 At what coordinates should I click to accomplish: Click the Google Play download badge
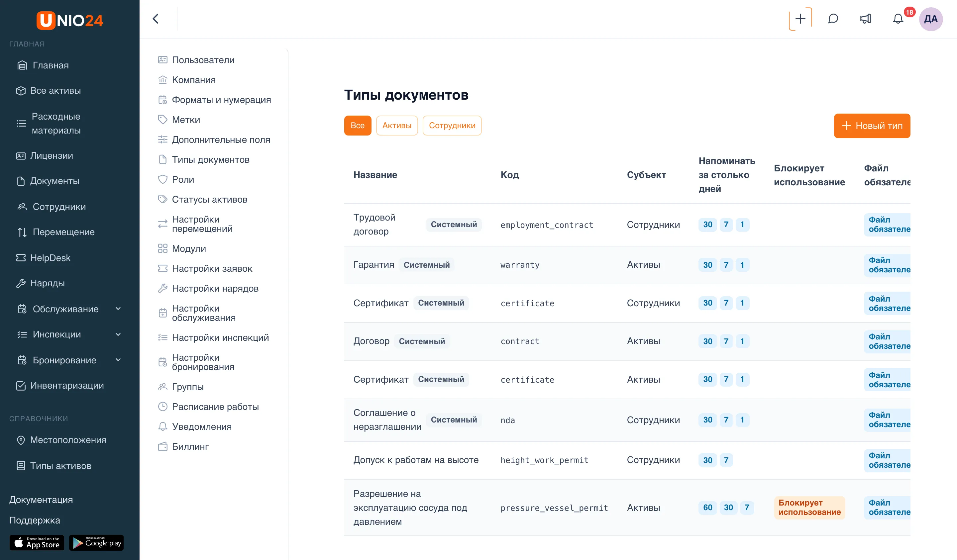[96, 542]
